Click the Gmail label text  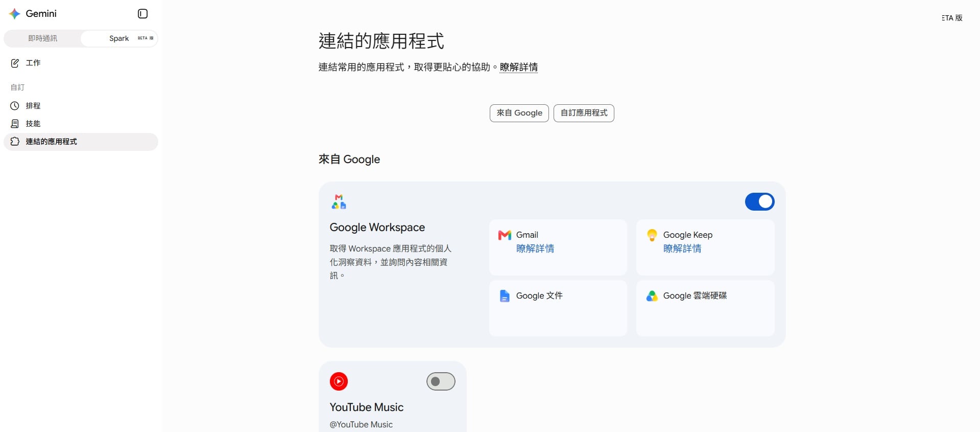pos(527,235)
